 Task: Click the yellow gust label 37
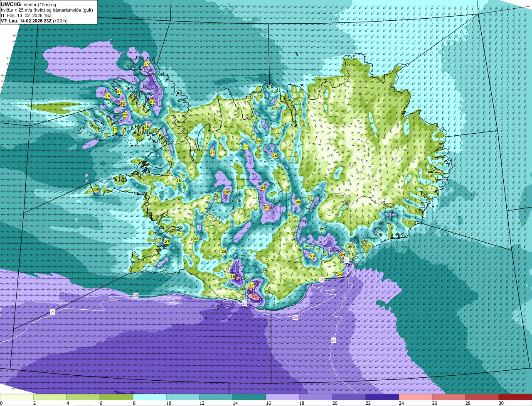(x=251, y=285)
